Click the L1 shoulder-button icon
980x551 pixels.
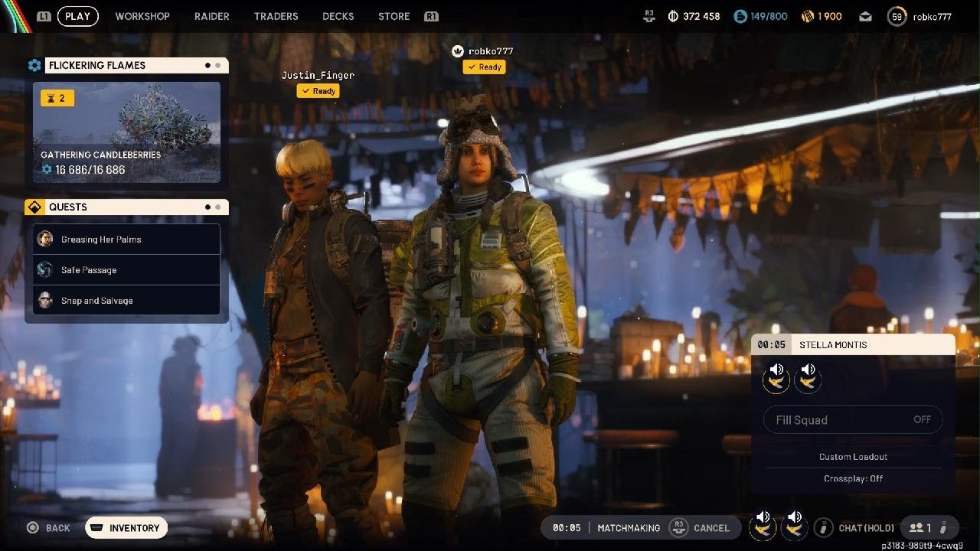click(x=44, y=16)
